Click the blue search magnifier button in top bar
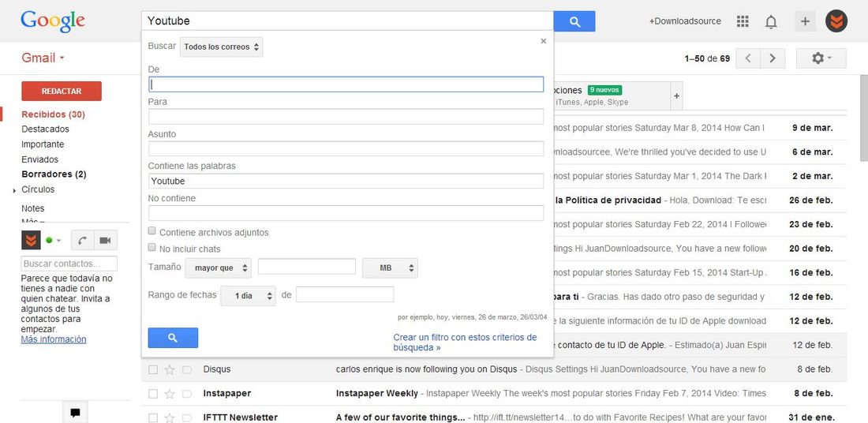This screenshot has height=423, width=868. click(574, 21)
